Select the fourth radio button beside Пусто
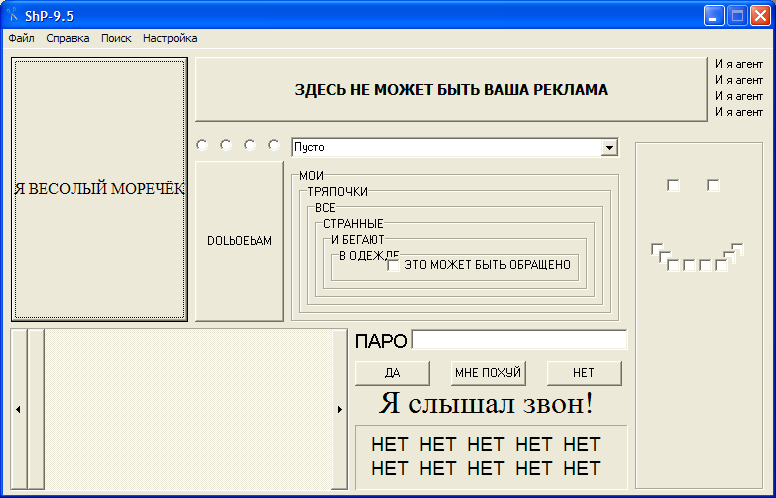The height and width of the screenshot is (498, 776). (274, 145)
